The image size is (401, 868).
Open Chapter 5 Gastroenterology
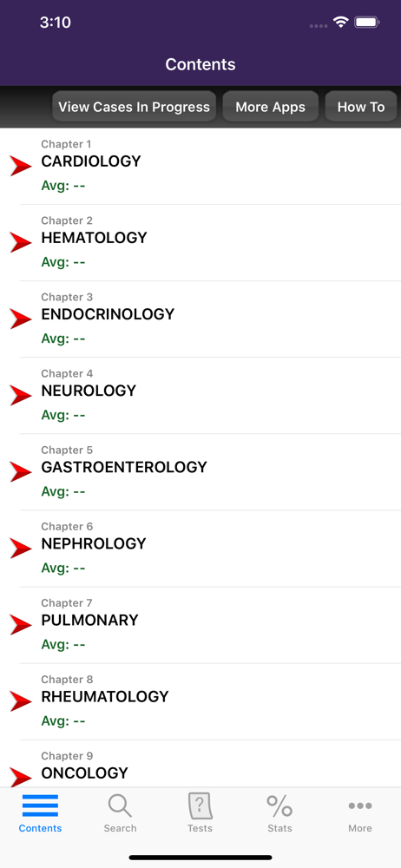click(200, 472)
